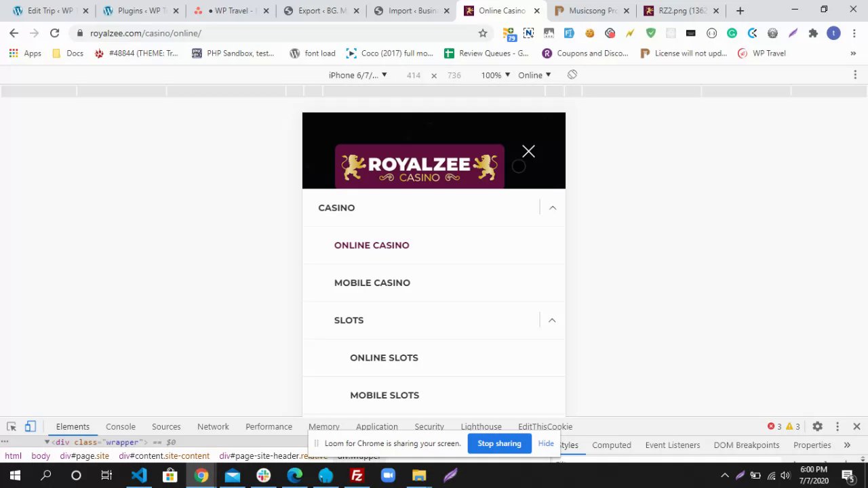Screen dimensions: 868x488
Task: Open device toolbar more options menu
Action: tap(855, 75)
